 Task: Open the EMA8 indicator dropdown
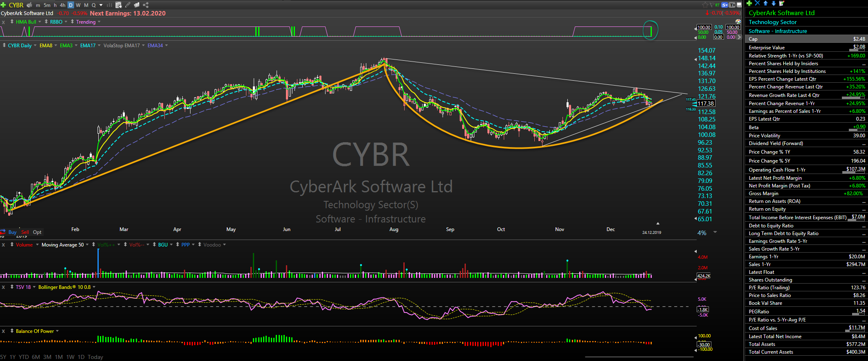click(55, 46)
